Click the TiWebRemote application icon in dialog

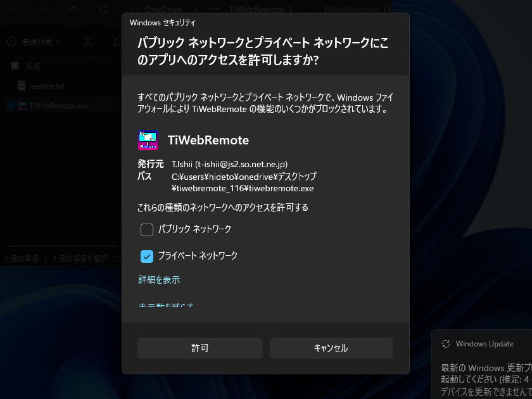pos(148,140)
